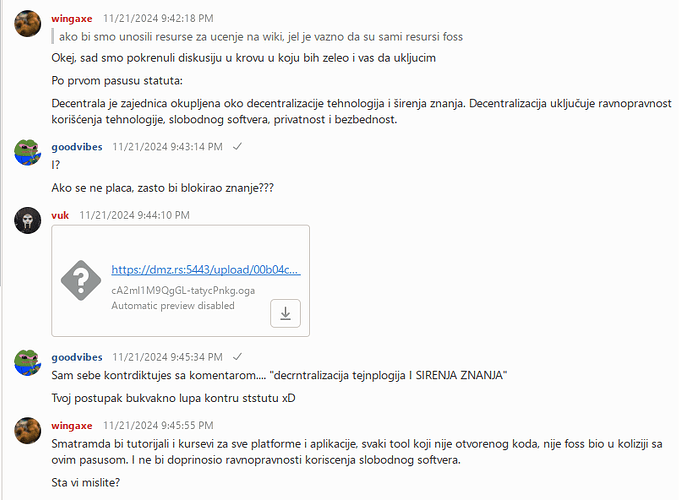Screen dimensions: 687x500
Task: Select the wingaxe username at 9:45:55 PM
Action: coord(72,426)
